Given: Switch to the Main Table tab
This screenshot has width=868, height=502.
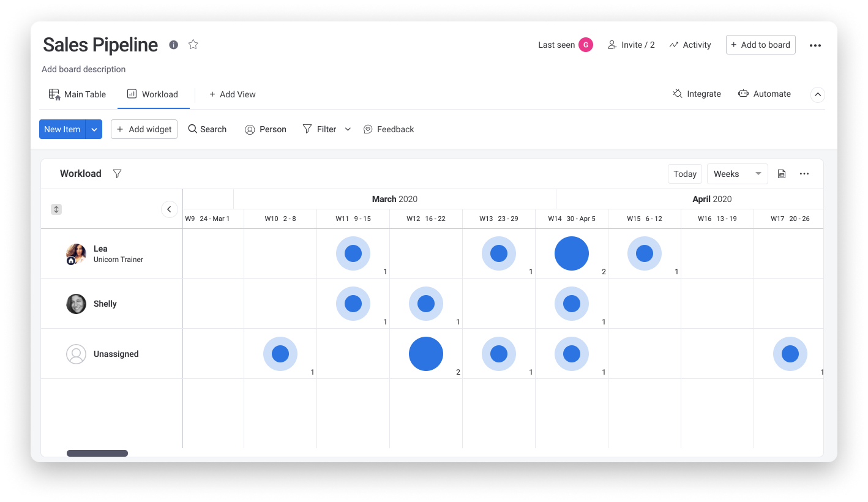Looking at the screenshot, I should [x=77, y=94].
